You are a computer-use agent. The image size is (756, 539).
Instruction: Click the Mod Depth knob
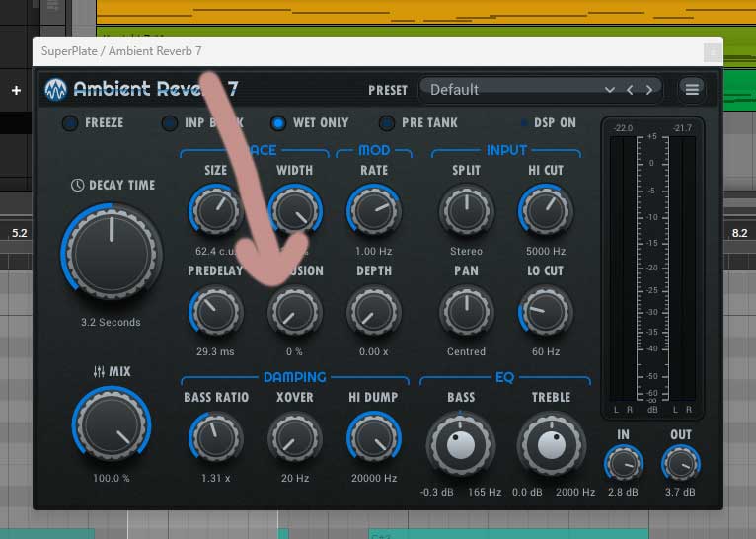pyautogui.click(x=374, y=311)
